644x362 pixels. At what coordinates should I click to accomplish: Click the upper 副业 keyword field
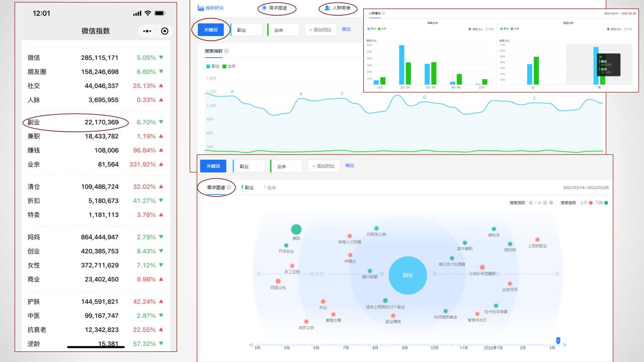(x=247, y=30)
